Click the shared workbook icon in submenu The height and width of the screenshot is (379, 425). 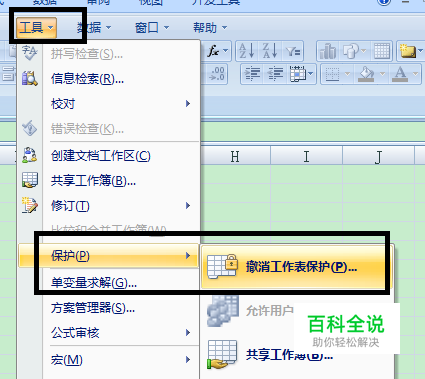[222, 354]
